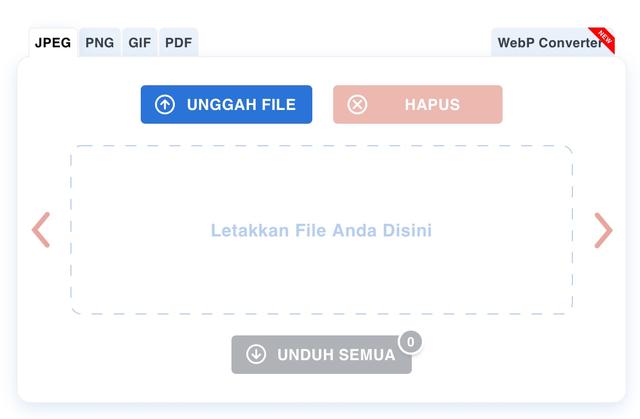
Task: Click the 'UNDUH SEMUA' label text
Action: (x=336, y=355)
